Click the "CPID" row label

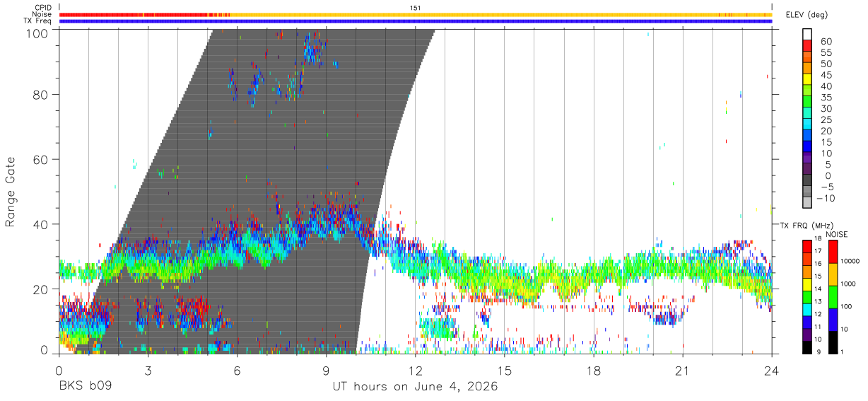coord(43,8)
